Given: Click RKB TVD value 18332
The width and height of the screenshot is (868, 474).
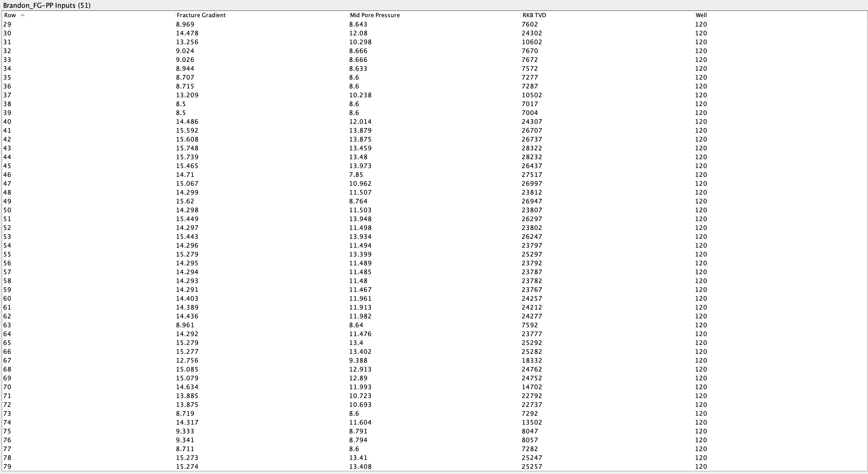Looking at the screenshot, I should [x=532, y=360].
